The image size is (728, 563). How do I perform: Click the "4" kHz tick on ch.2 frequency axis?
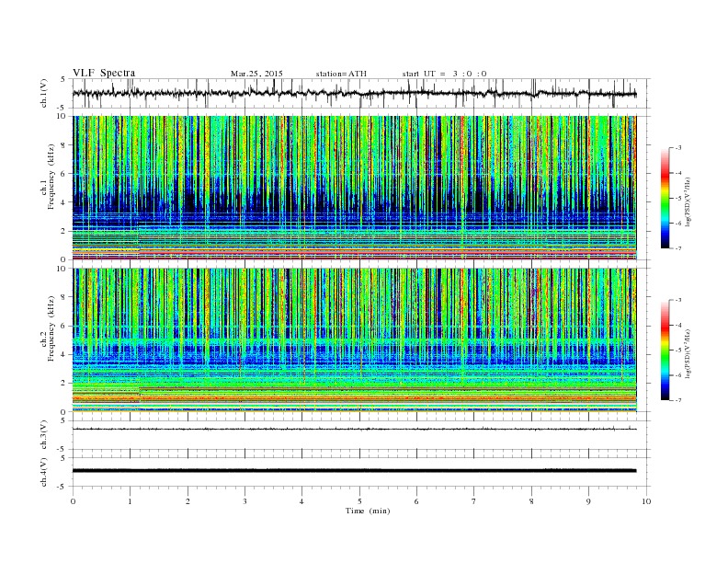64,354
